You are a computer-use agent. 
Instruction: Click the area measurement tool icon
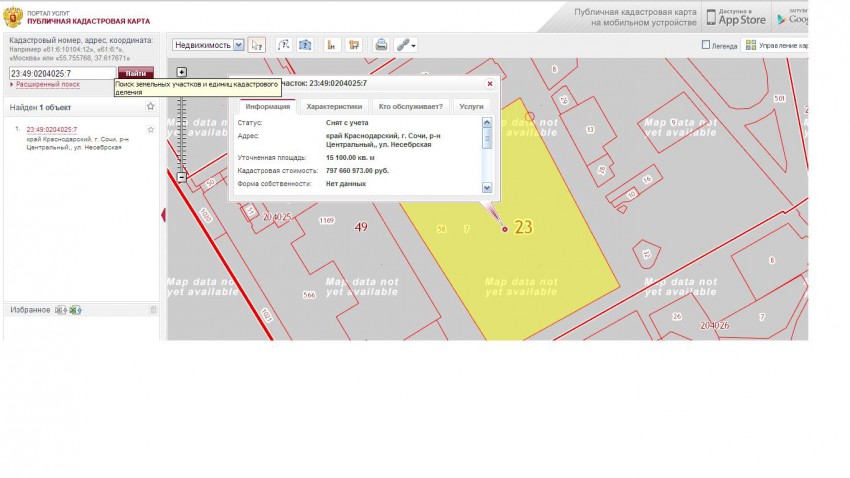[x=306, y=45]
